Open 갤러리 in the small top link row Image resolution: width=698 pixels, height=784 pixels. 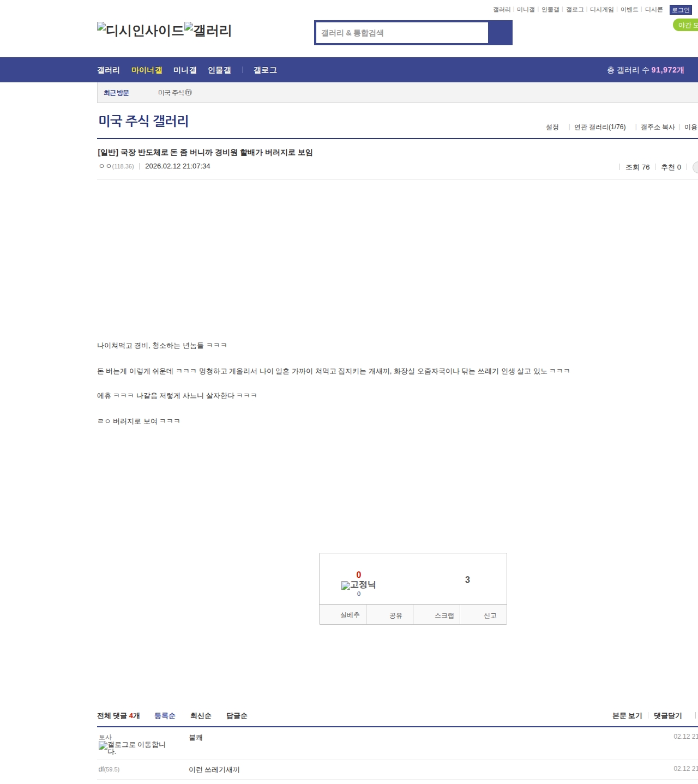pyautogui.click(x=502, y=10)
